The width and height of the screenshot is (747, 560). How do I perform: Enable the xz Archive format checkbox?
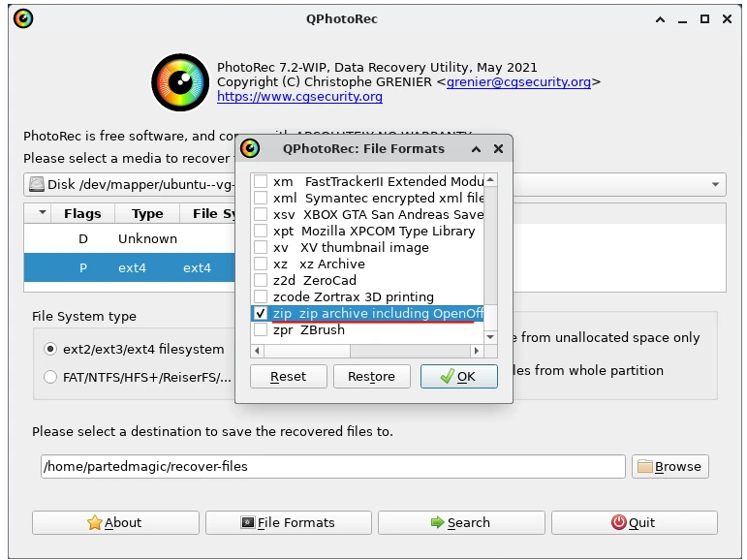(x=260, y=264)
